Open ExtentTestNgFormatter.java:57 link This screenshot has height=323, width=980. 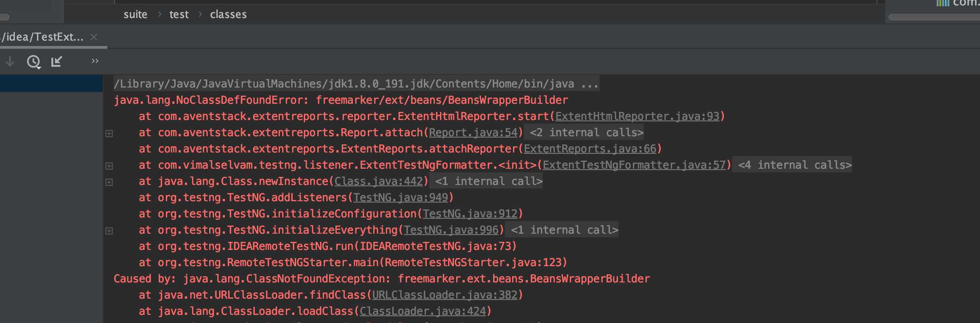tap(634, 165)
